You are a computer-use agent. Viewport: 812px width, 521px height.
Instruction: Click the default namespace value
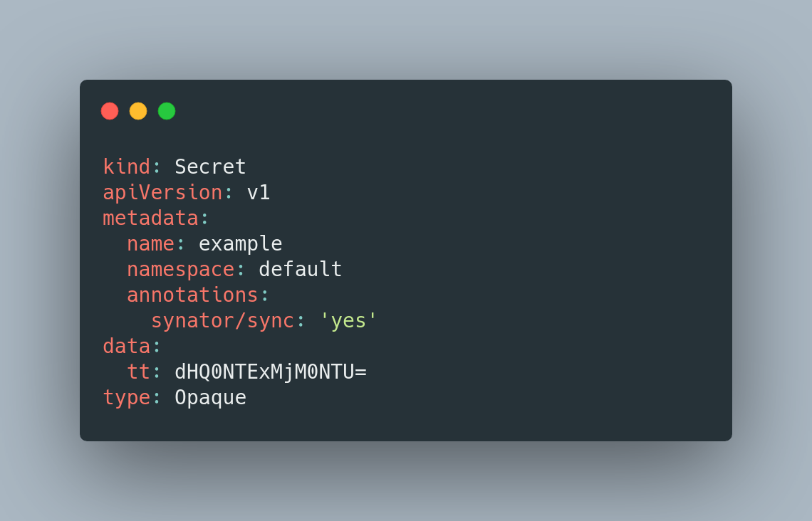coord(301,269)
